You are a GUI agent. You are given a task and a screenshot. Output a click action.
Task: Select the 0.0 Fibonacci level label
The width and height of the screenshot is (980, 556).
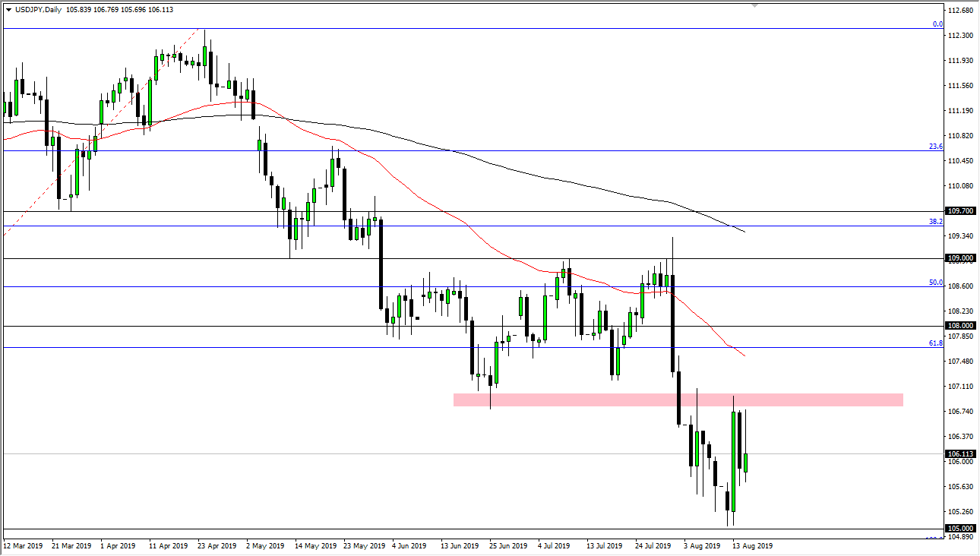(x=937, y=25)
